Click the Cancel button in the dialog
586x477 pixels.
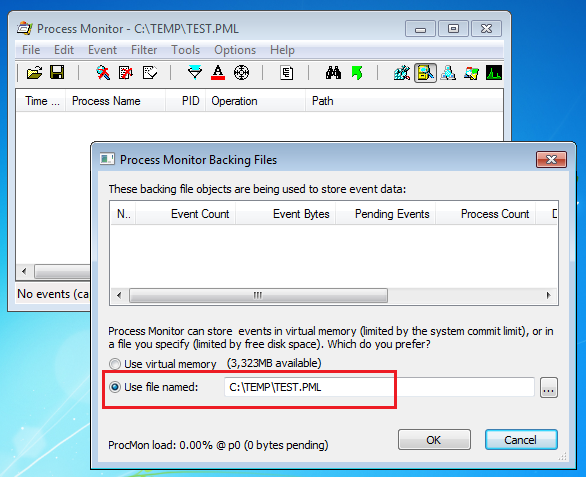pyautogui.click(x=521, y=440)
